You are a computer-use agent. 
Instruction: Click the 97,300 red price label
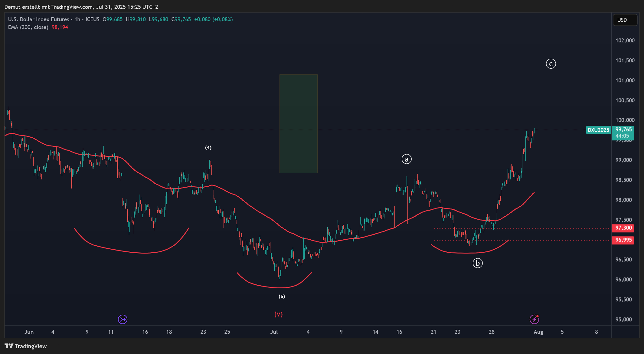pyautogui.click(x=623, y=228)
